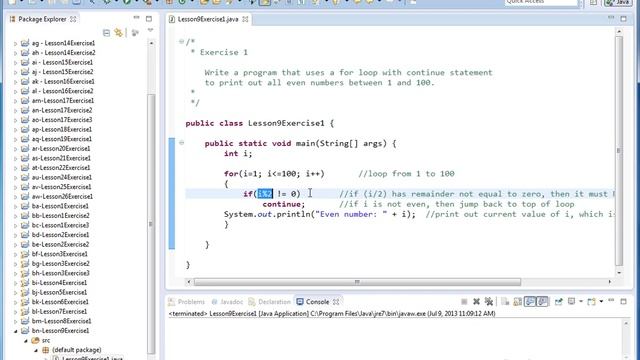Screen dimensions: 640x360
Task: Open the Open Console dropdown arrow
Action: click(601, 301)
